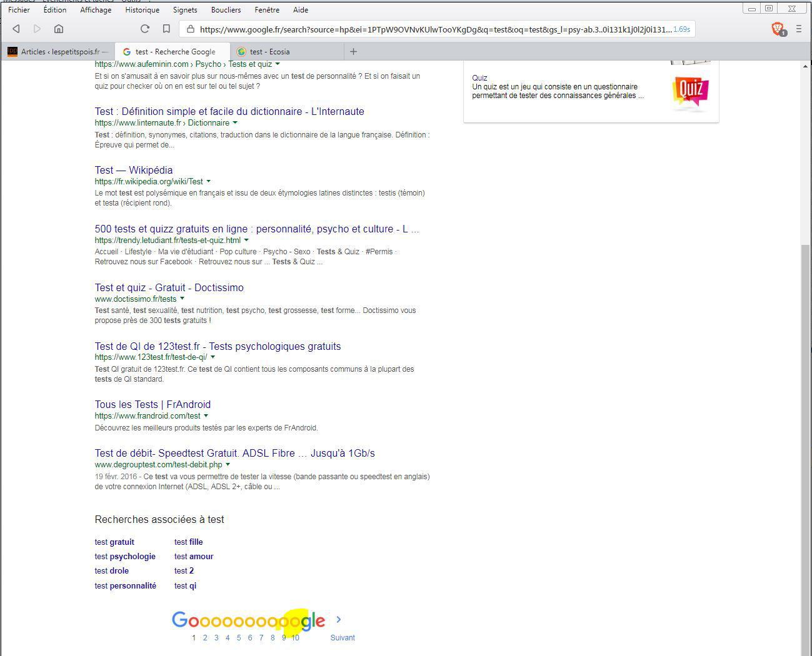The width and height of the screenshot is (812, 656).
Task: Expand the doctissimo.fr result options arrow
Action: coord(183,299)
